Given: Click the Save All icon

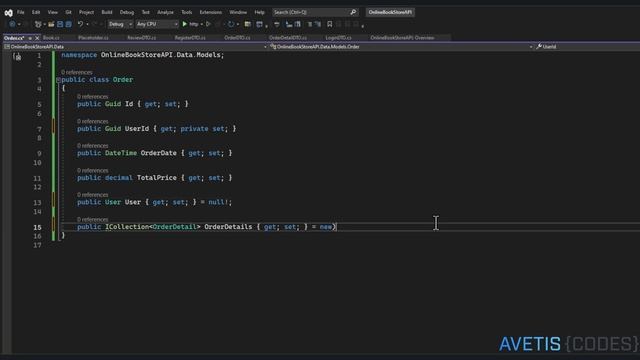Looking at the screenshot, I should [x=69, y=24].
